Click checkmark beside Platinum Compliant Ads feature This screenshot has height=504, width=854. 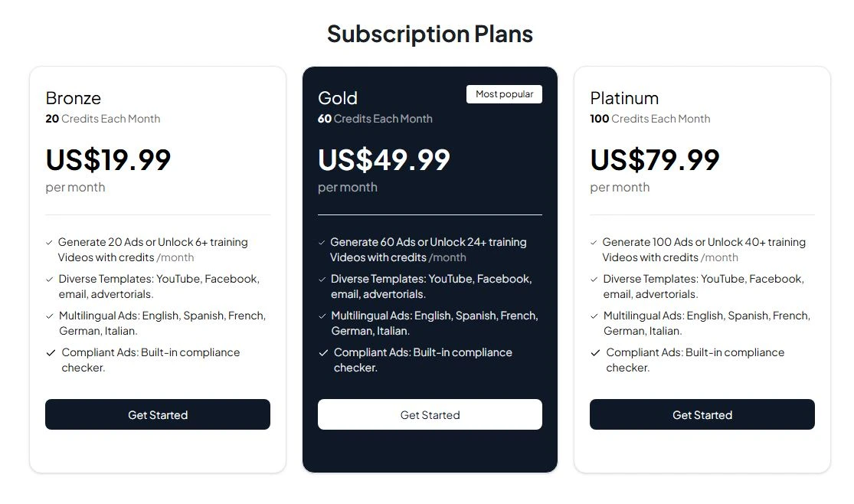click(595, 353)
